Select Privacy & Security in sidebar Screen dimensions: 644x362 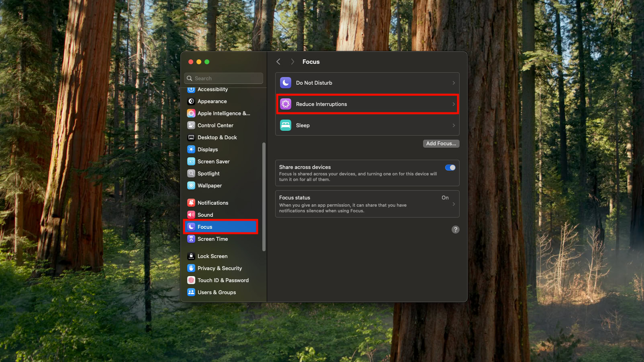(x=219, y=268)
